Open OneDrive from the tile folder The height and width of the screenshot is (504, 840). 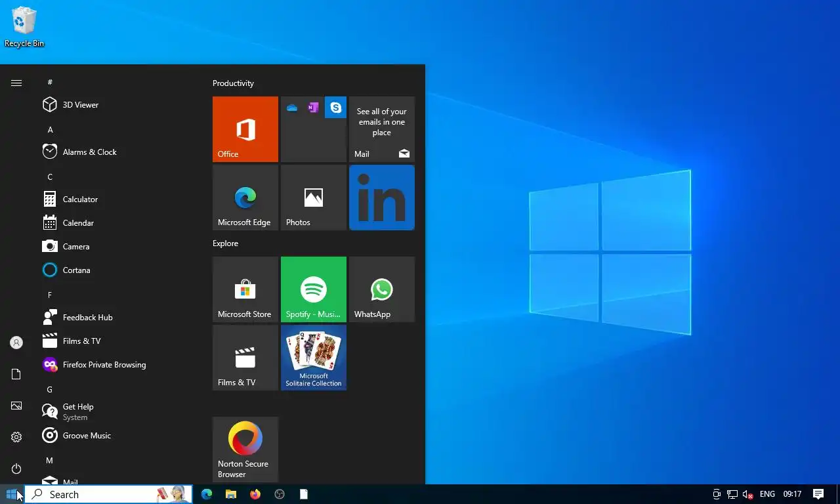pyautogui.click(x=292, y=108)
